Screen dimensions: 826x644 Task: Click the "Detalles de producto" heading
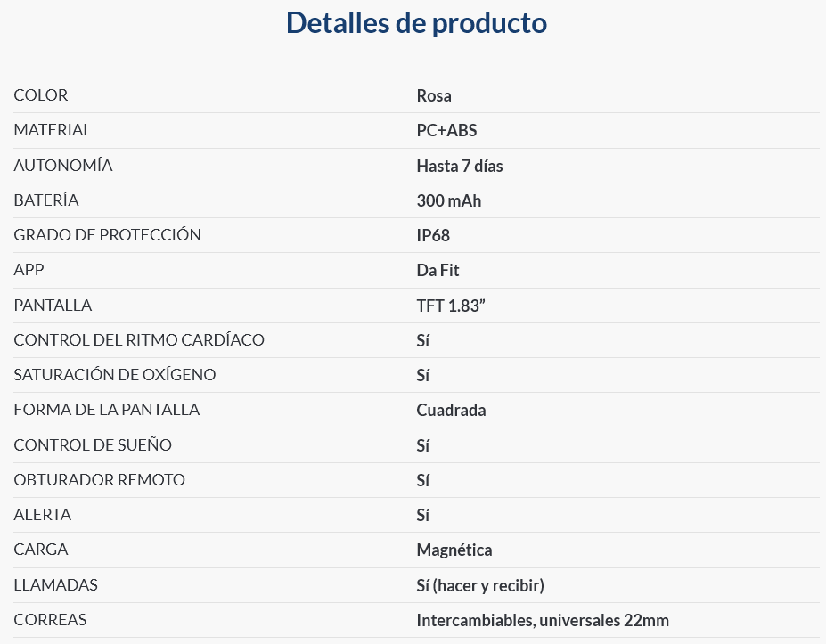pyautogui.click(x=416, y=23)
